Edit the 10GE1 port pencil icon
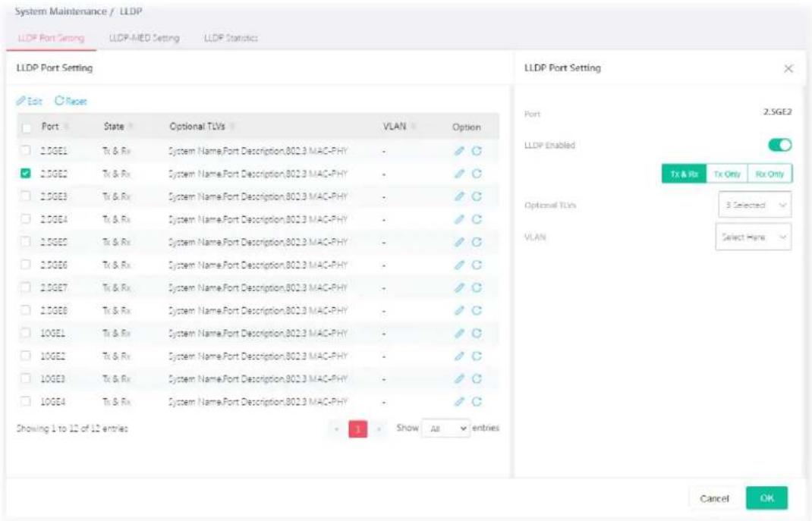Viewport: 812px width, 521px height. (459, 333)
